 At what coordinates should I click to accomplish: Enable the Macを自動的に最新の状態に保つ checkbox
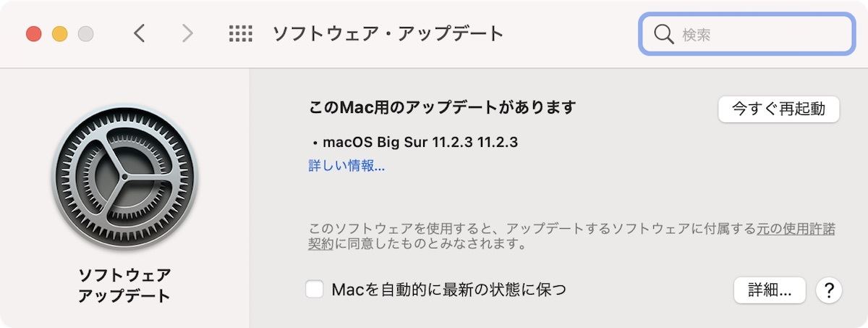(314, 290)
